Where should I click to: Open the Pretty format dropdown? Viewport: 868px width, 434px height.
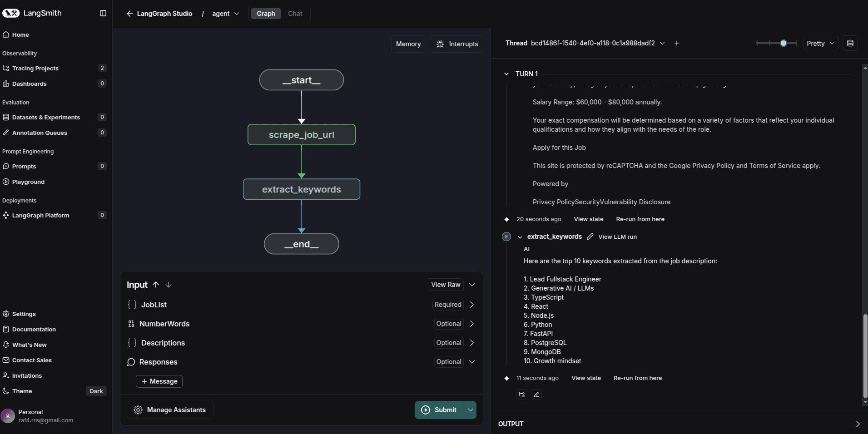820,43
